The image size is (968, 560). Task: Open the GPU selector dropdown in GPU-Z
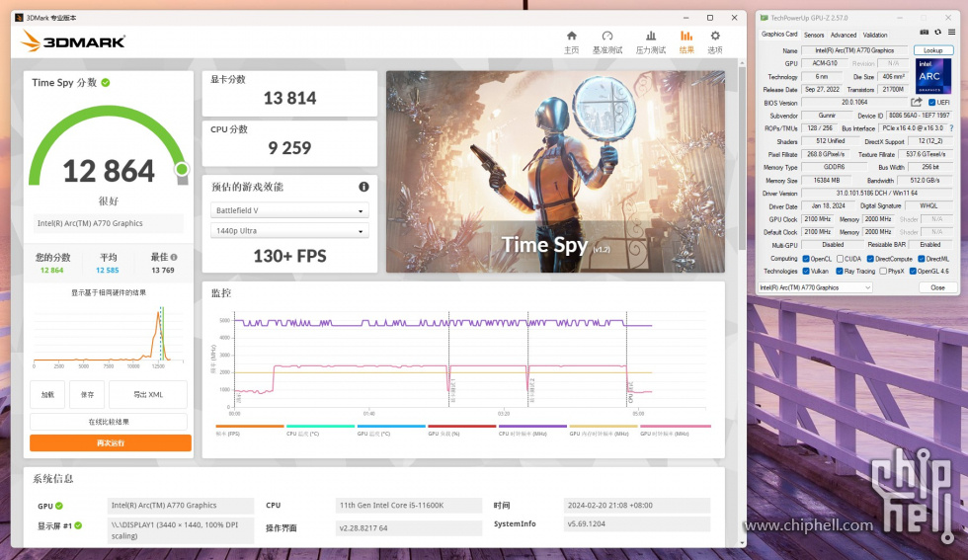click(815, 287)
